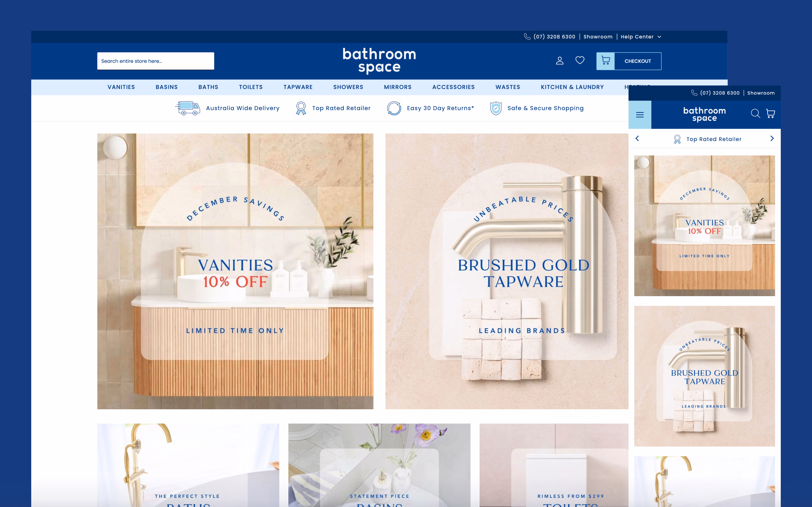Screen dimensions: 812x507
Task: Select the Kitchen & Laundry menu
Action: (x=572, y=87)
